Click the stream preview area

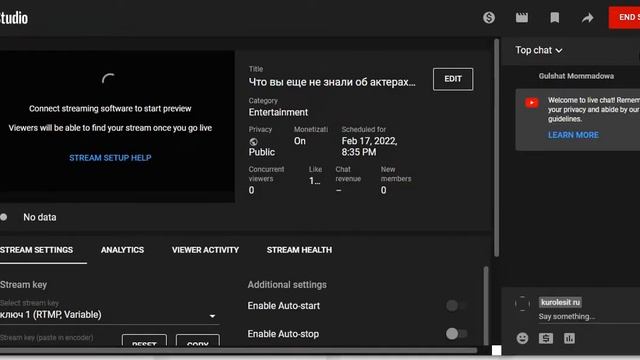point(117,127)
